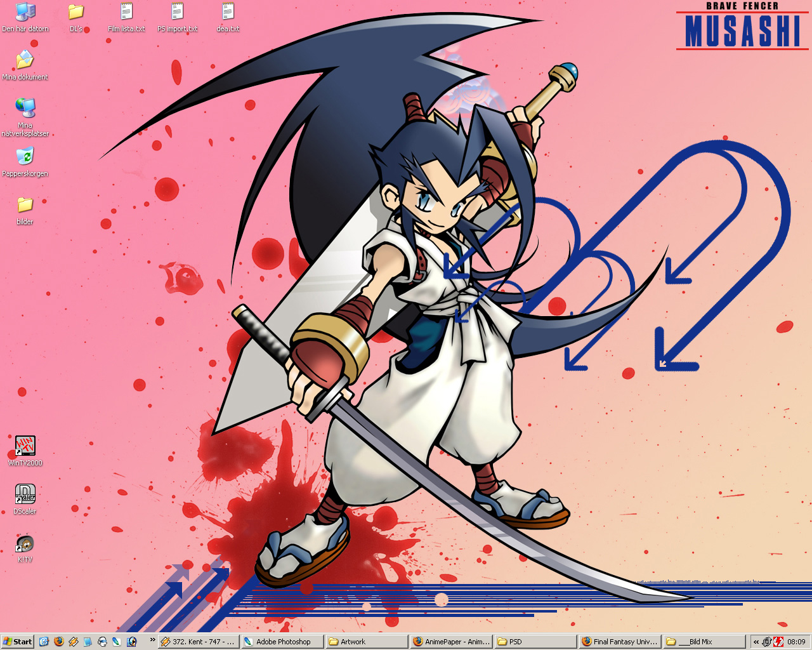Viewport: 812px width, 650px height.
Task: Click the globe headset Quick Launch icon
Action: coord(102,642)
